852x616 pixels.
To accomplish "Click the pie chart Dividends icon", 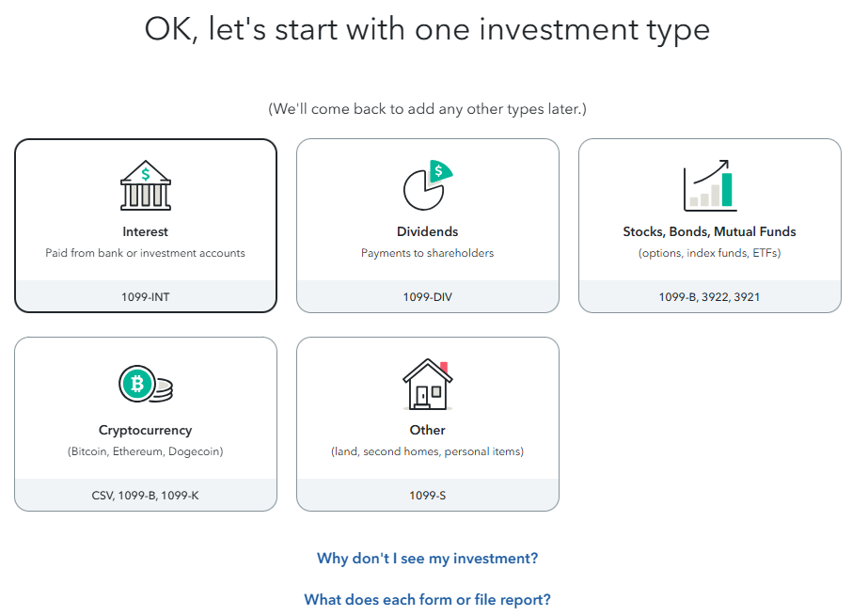I will point(428,185).
